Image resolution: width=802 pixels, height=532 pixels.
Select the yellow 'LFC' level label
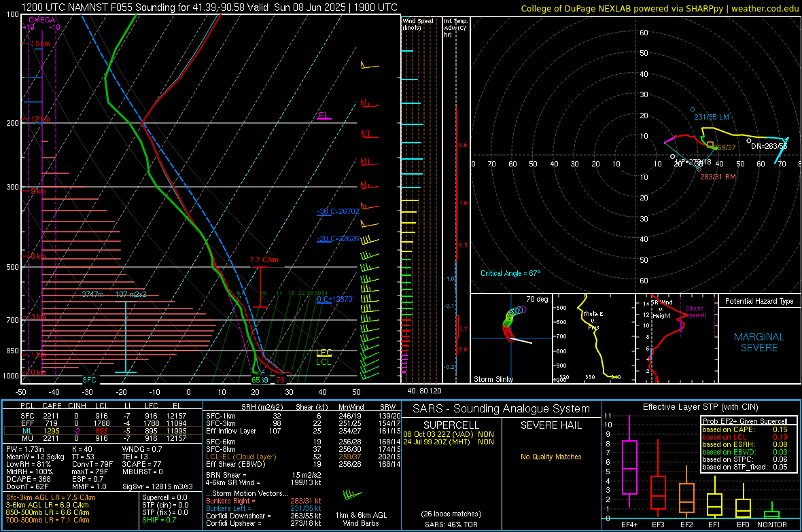(324, 353)
